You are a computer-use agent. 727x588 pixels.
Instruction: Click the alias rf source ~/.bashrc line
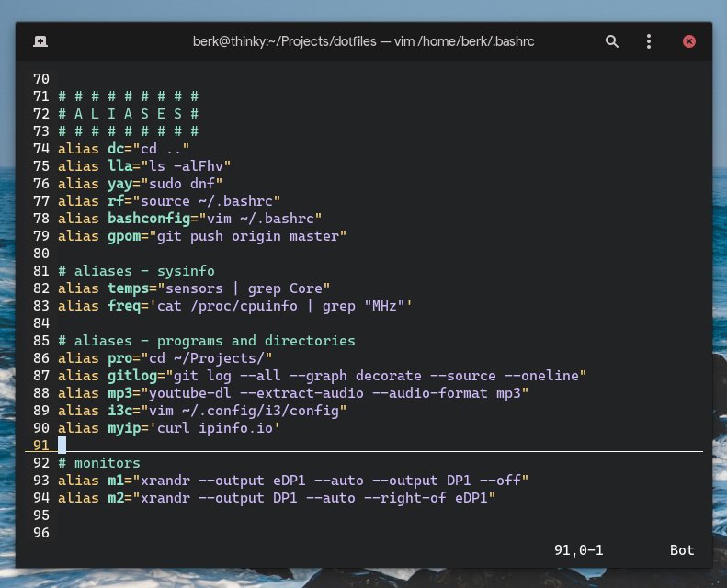pyautogui.click(x=168, y=201)
